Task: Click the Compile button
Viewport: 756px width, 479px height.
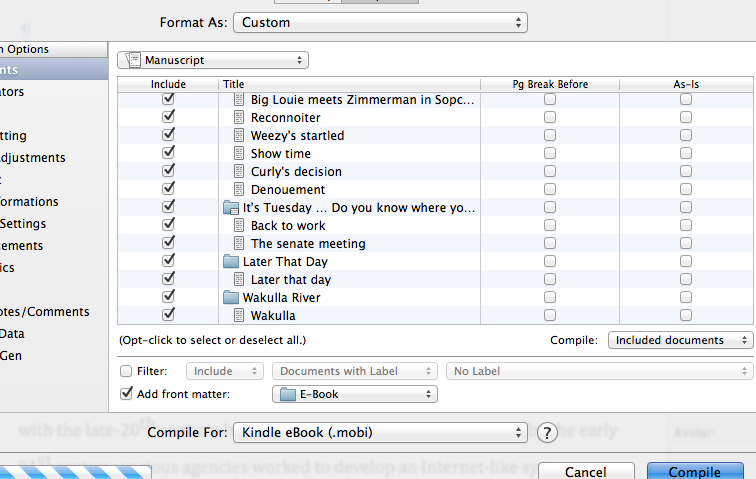Action: pos(695,471)
